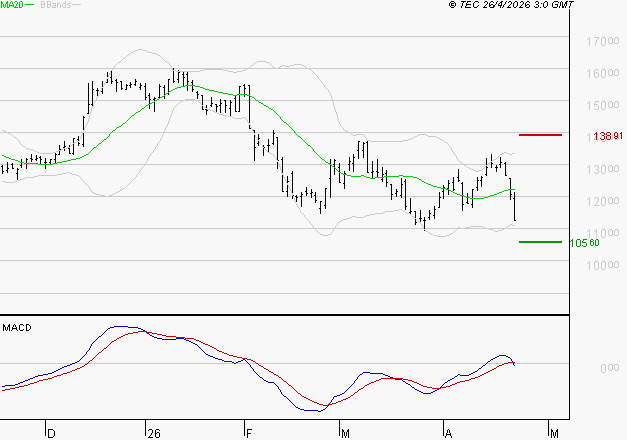627x440 pixels.
Task: Click the 100.00 price axis label
Action: (603, 265)
